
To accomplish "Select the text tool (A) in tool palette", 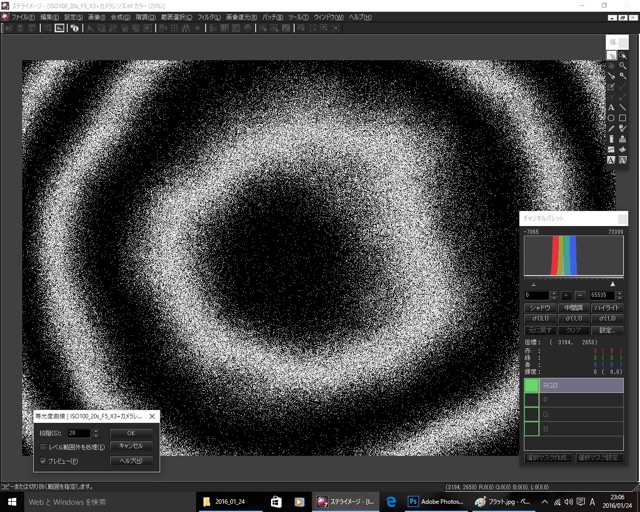I will pos(611,107).
